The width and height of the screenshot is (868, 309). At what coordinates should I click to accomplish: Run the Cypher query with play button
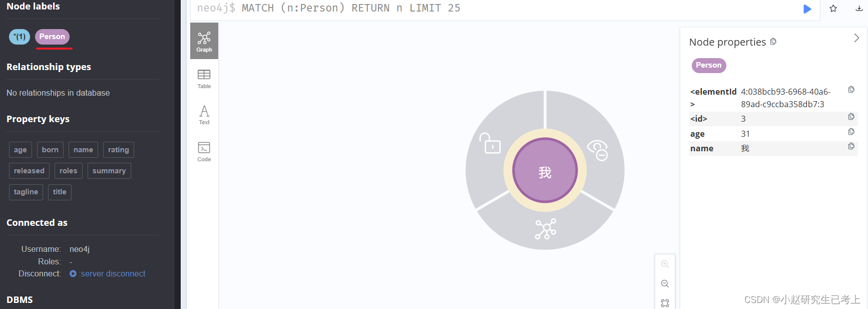807,9
